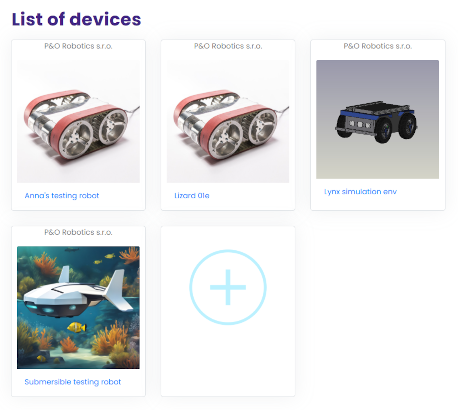
Task: Select the Lizard Ole tracked robot thumbnail
Action: (228, 121)
